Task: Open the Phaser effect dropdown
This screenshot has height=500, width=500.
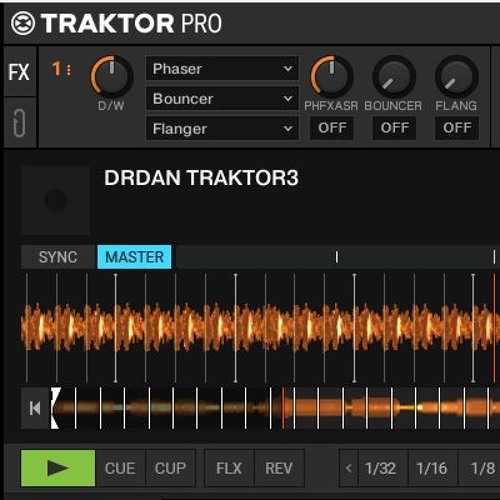Action: [x=222, y=68]
